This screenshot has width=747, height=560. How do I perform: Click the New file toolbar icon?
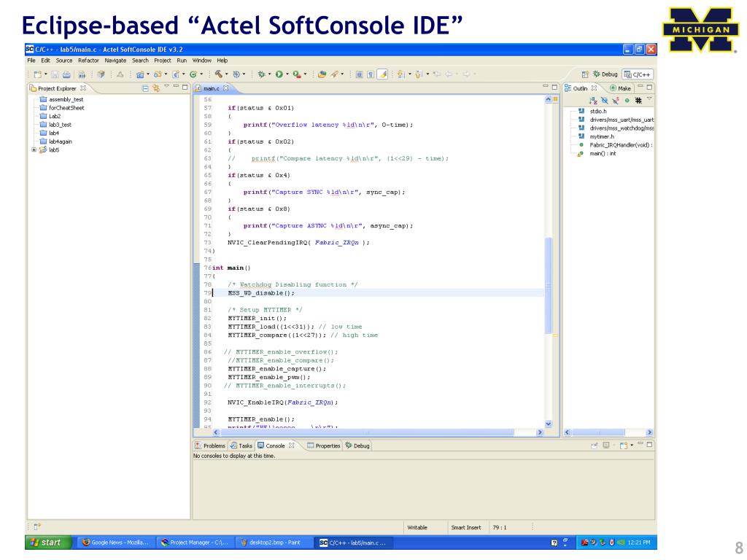38,74
